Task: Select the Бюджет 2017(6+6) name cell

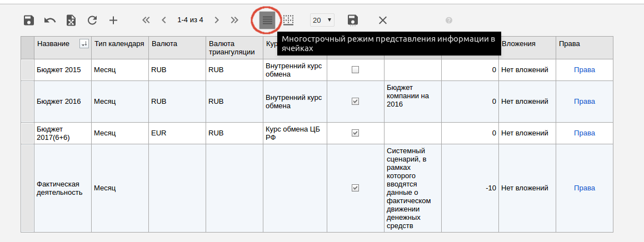Action: point(63,133)
